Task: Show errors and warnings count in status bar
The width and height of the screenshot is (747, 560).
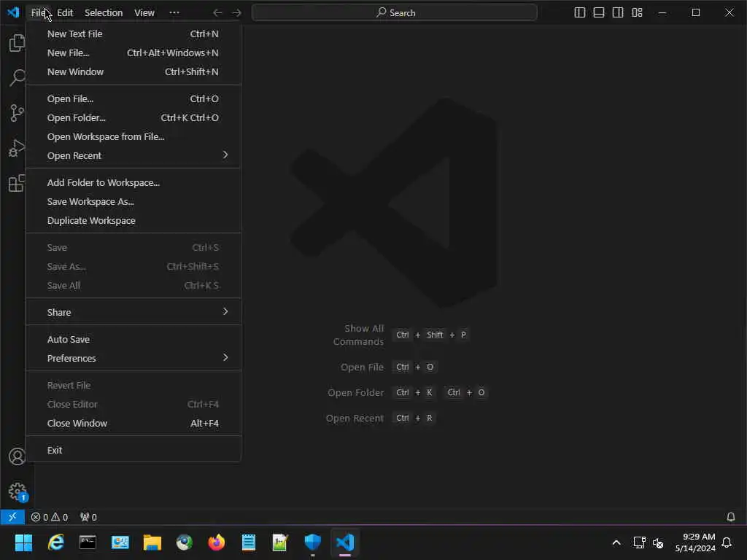Action: coord(50,517)
